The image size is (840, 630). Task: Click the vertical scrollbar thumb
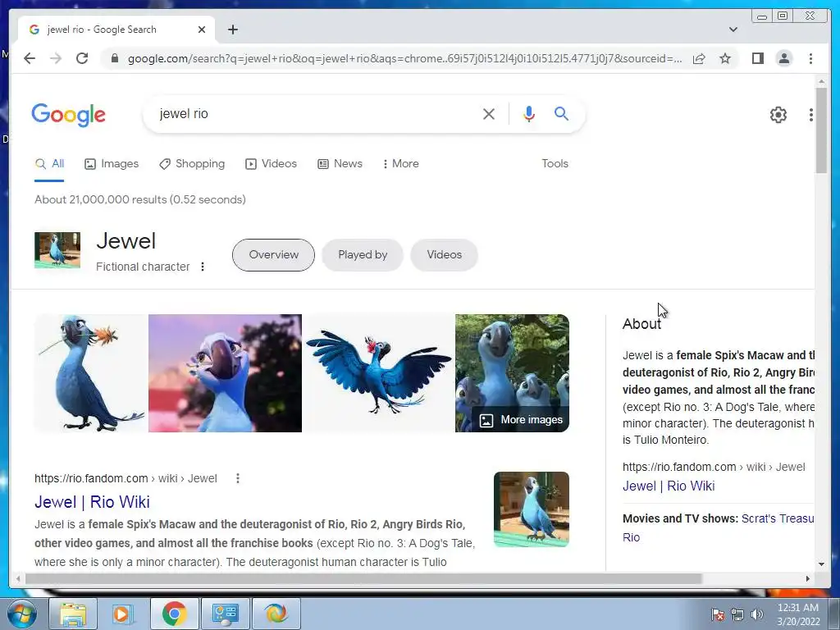tap(821, 130)
